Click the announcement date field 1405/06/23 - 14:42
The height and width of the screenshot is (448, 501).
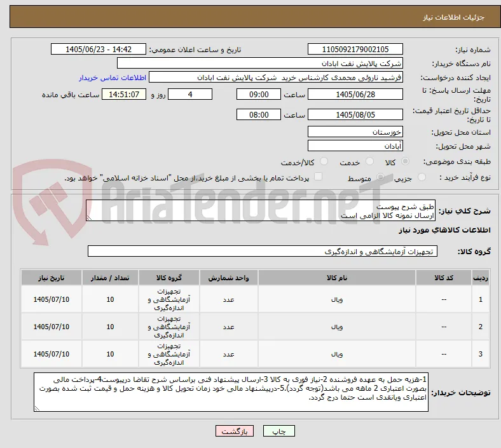click(x=99, y=49)
